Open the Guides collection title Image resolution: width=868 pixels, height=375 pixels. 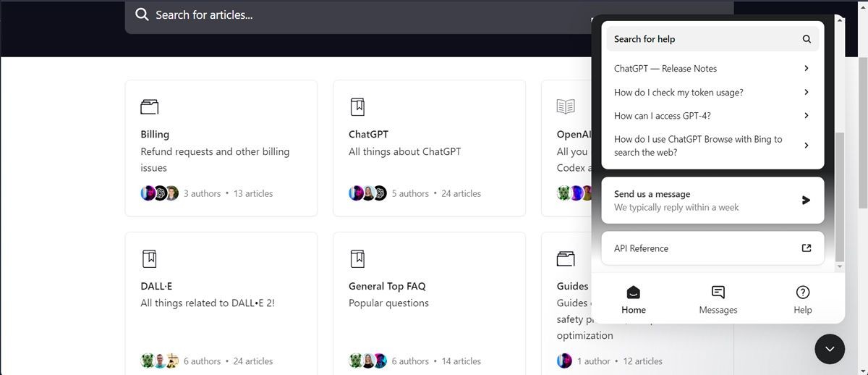point(573,286)
